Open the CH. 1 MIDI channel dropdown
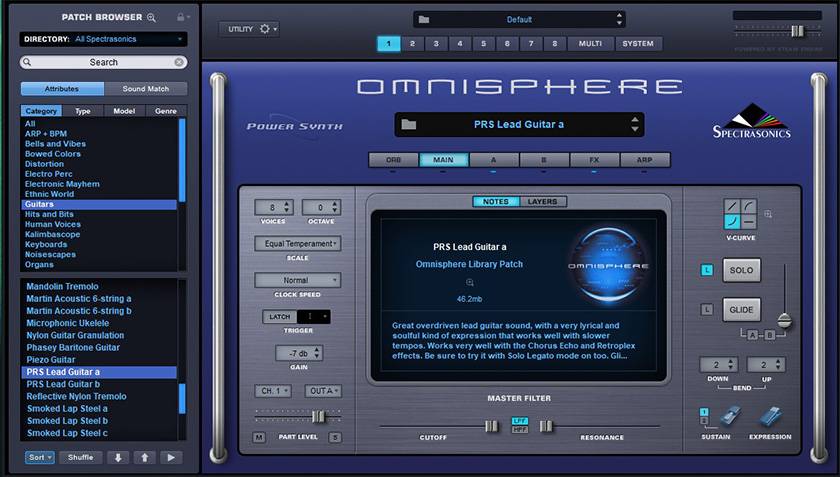Screen dimensions: 840x477 tap(273, 391)
